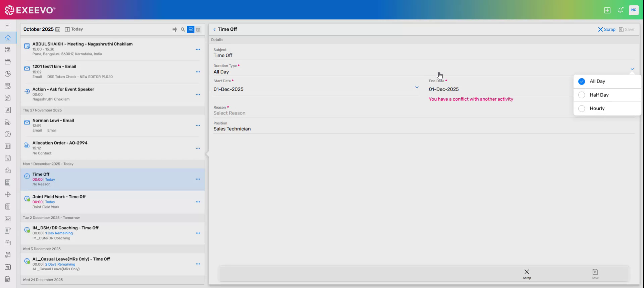
Task: Go to Home in the sidebar
Action: point(8,38)
